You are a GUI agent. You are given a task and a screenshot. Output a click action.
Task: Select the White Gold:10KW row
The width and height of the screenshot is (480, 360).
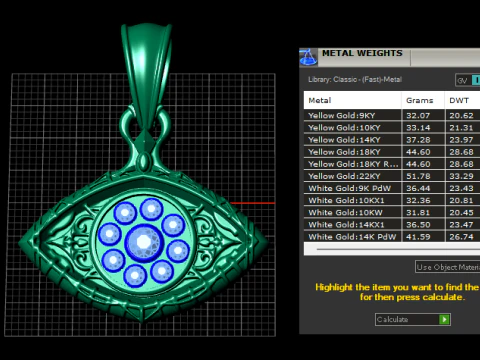click(392, 213)
